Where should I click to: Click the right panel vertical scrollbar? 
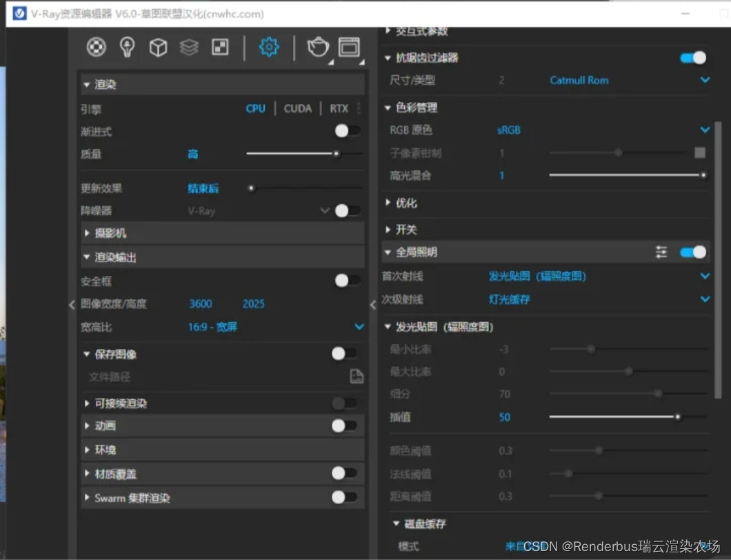(718, 260)
